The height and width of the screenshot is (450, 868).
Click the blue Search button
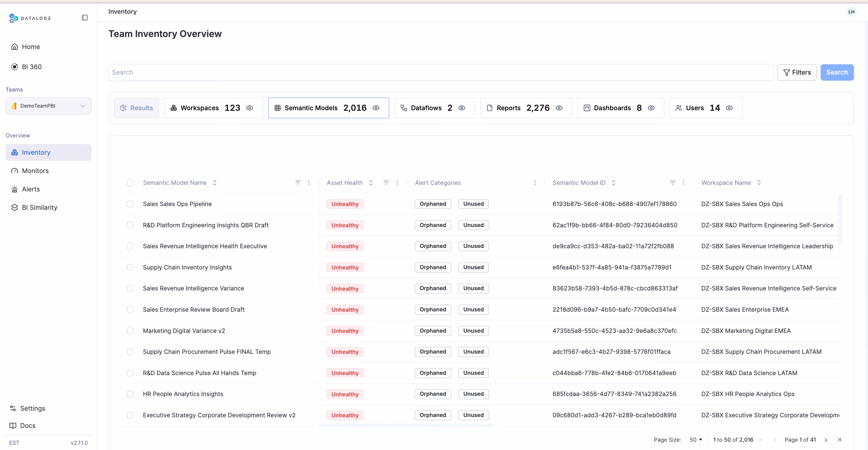pos(837,72)
